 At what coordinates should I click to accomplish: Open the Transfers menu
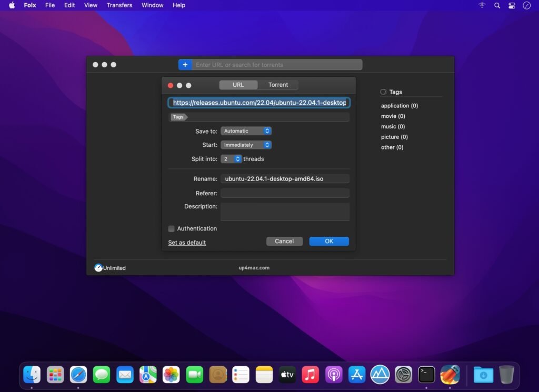tap(119, 5)
